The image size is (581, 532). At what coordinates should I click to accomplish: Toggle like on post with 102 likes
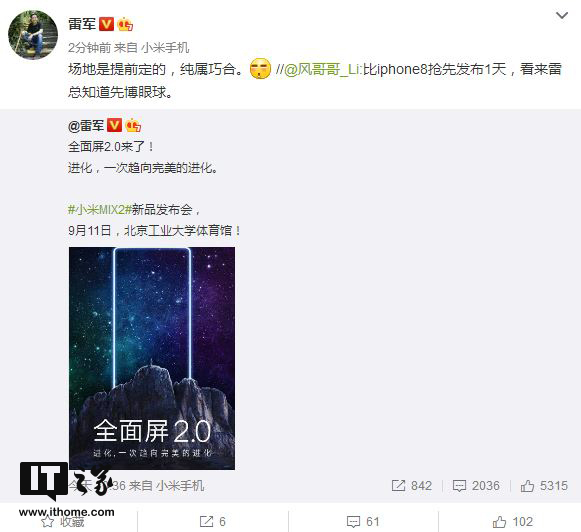(513, 522)
